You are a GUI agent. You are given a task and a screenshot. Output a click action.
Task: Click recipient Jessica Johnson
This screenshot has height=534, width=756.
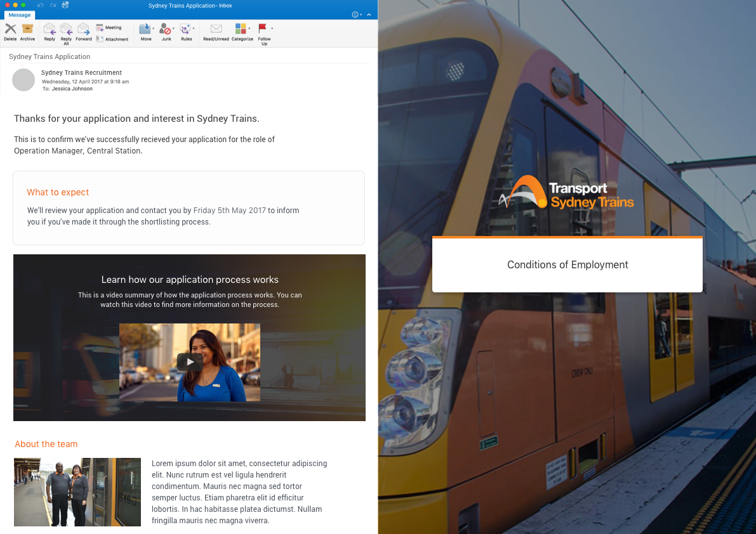tap(72, 89)
